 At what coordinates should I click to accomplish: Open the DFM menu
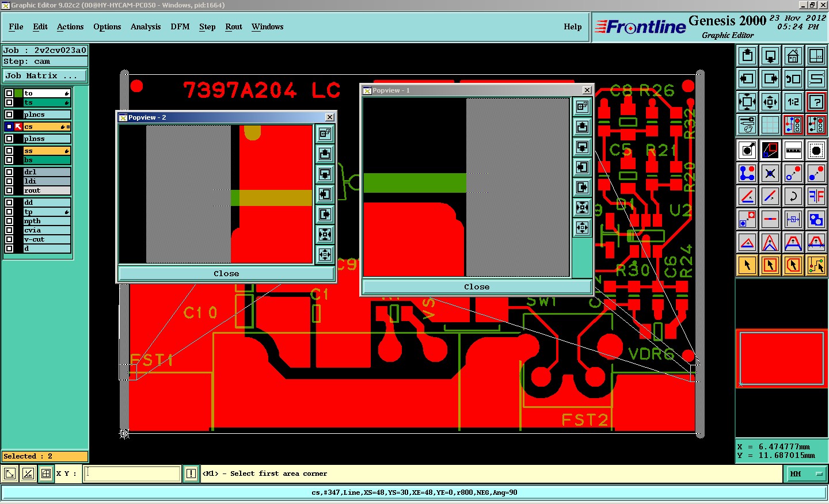pos(180,27)
